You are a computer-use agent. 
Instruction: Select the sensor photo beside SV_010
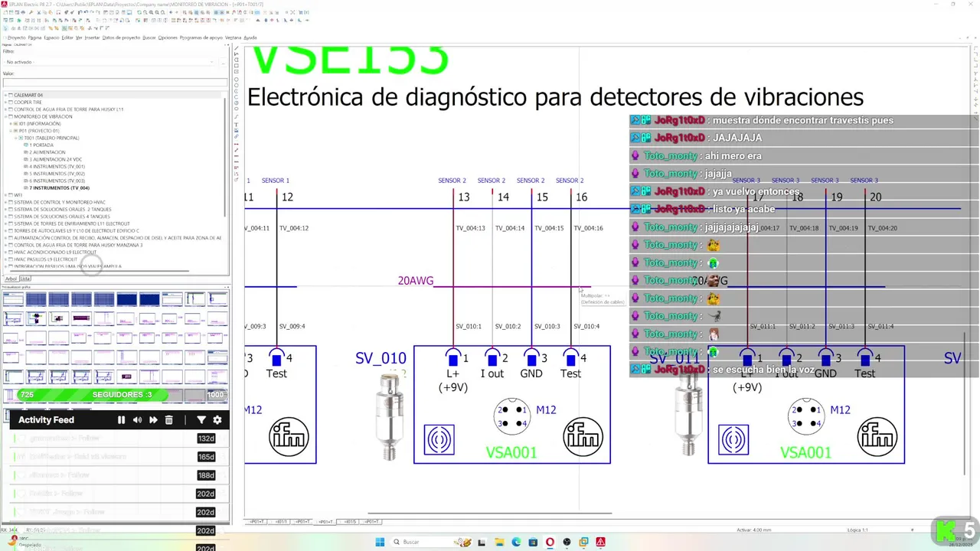pos(390,416)
